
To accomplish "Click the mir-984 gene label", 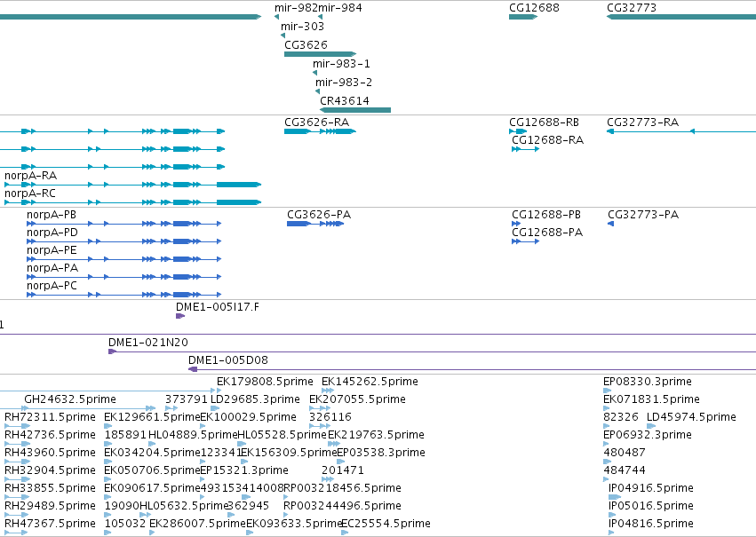I will pos(340,8).
